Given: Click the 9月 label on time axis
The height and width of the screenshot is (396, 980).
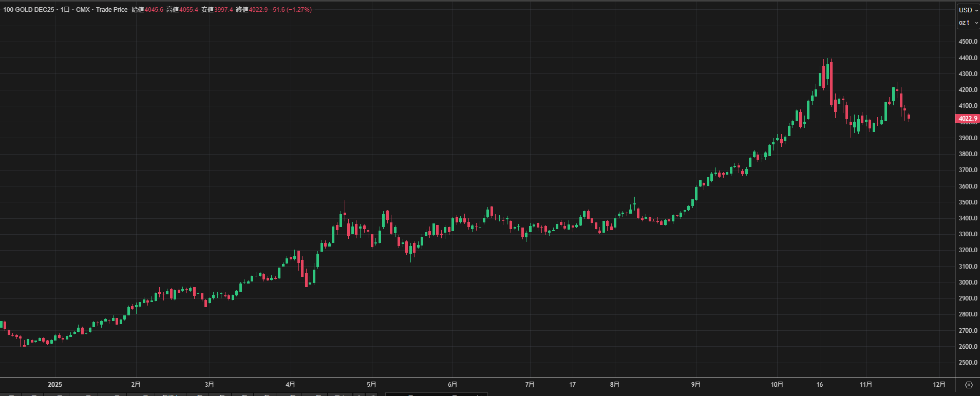Looking at the screenshot, I should pyautogui.click(x=695, y=385).
